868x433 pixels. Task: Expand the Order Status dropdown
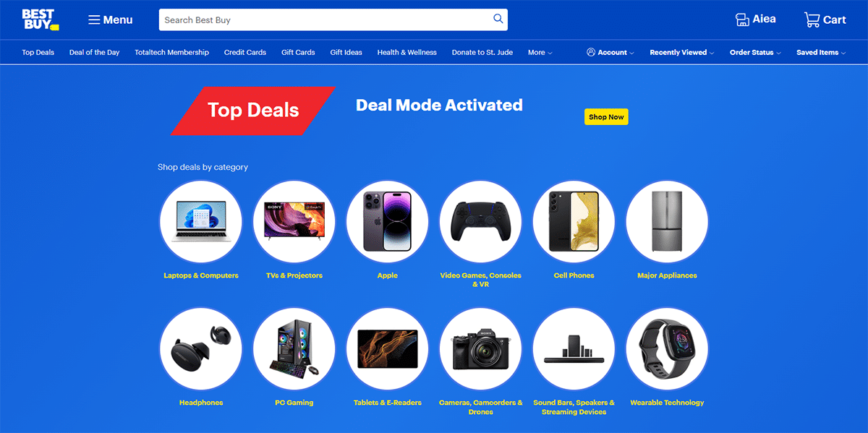(756, 53)
